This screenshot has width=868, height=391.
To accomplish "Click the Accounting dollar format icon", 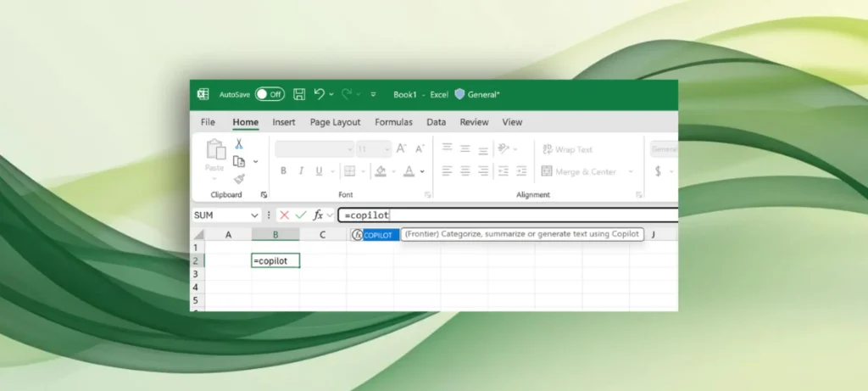I will 658,171.
